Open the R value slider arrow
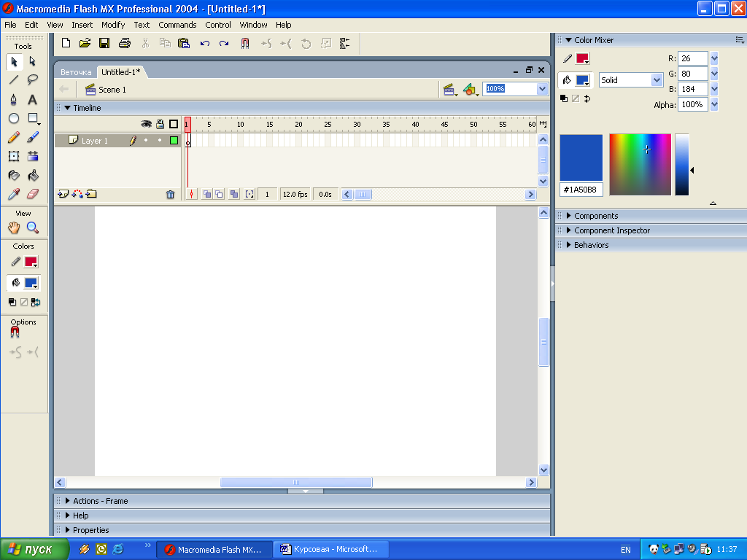The height and width of the screenshot is (560, 747). point(714,58)
